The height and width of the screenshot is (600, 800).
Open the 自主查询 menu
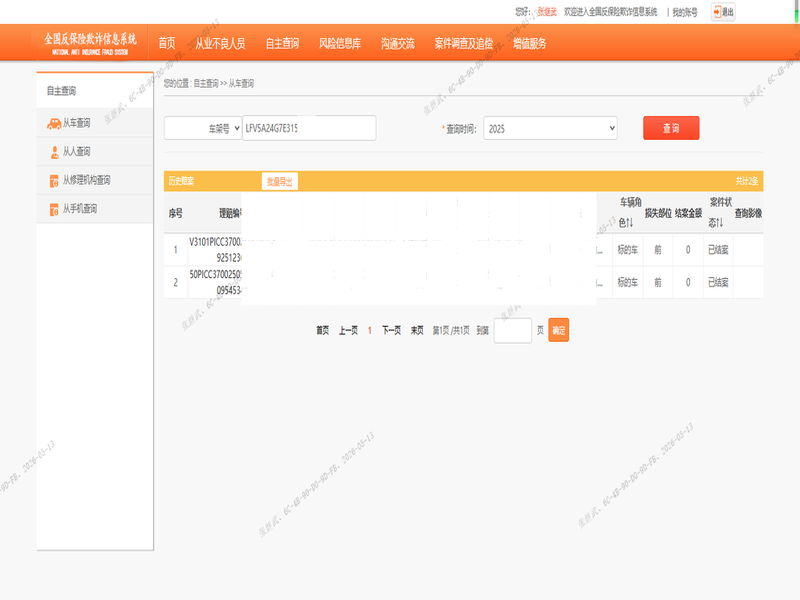point(282,43)
